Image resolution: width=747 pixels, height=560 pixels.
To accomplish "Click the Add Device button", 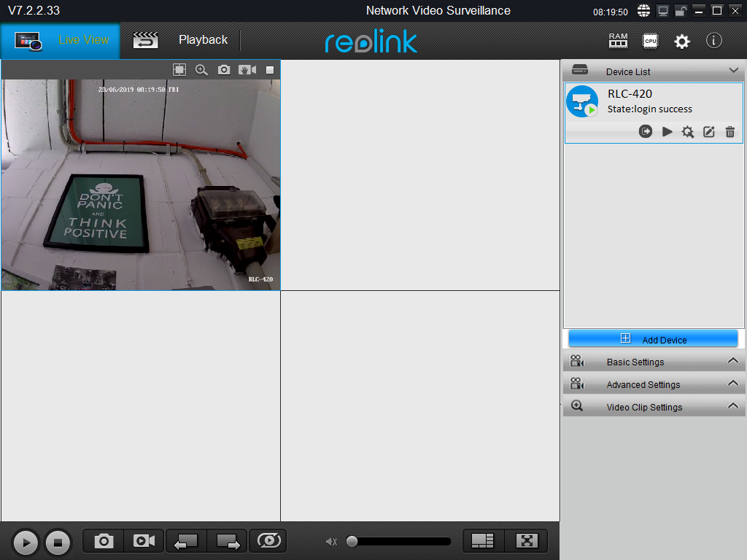I will pos(654,339).
